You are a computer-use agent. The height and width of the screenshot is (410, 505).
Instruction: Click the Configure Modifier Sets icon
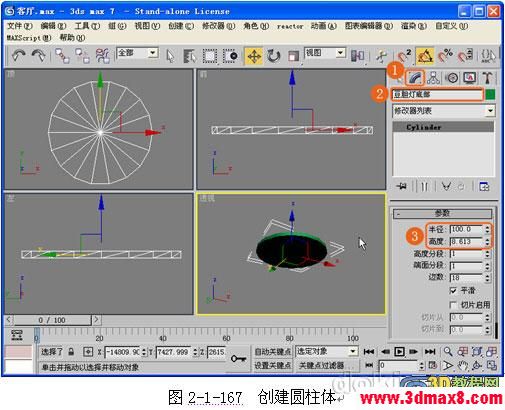click(x=484, y=186)
